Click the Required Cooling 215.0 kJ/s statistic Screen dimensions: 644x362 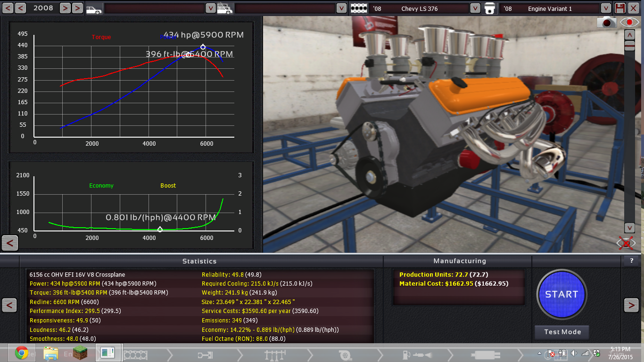(257, 284)
